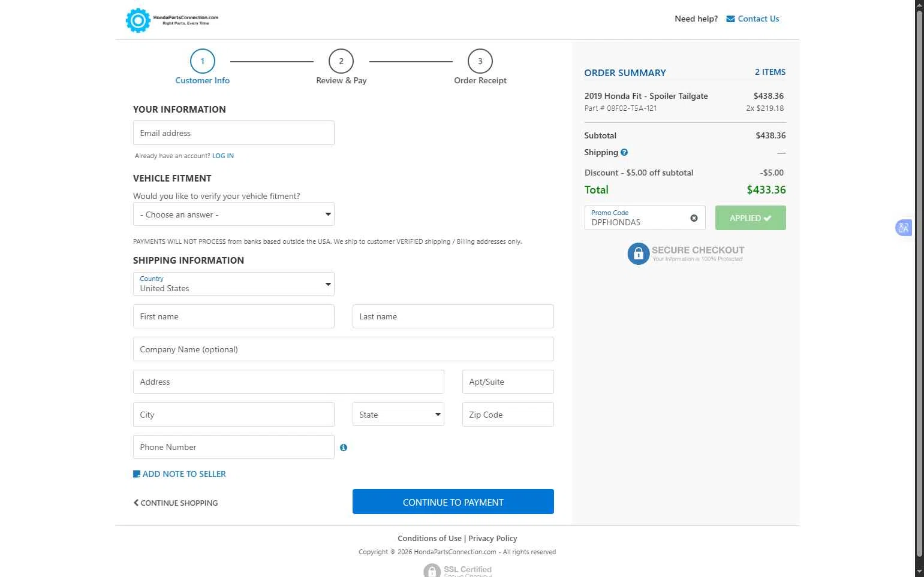
Task: Click the LOG IN link
Action: coord(223,156)
